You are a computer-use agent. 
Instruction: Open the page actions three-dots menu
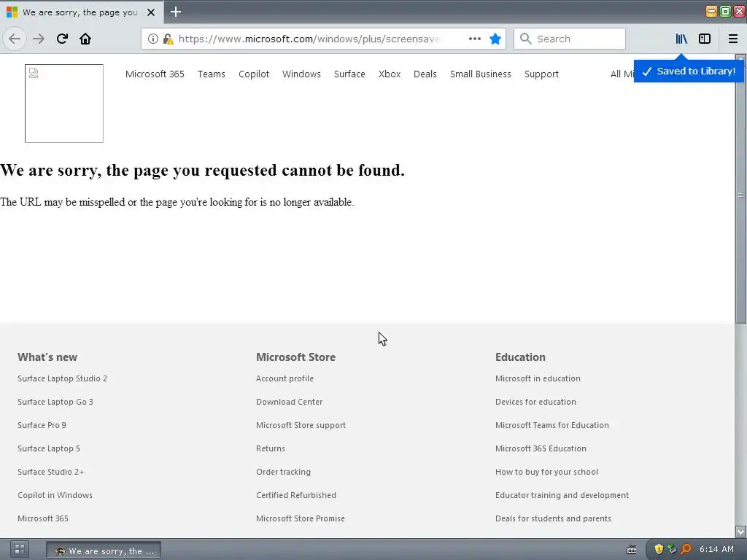(x=474, y=39)
